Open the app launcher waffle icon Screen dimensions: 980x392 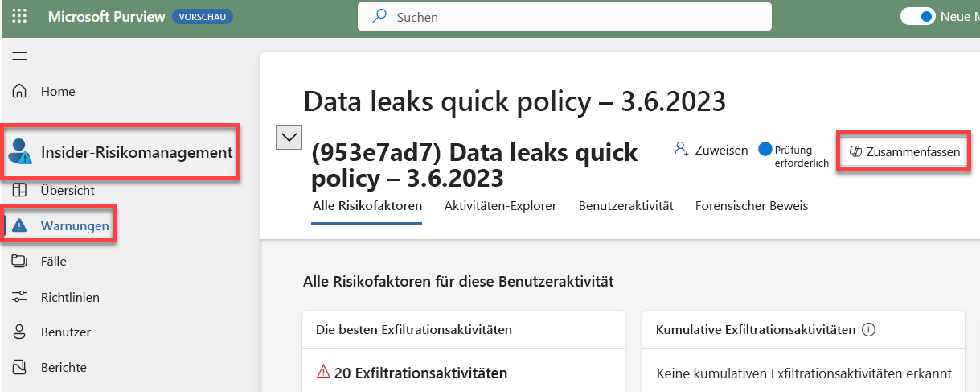pos(19,17)
